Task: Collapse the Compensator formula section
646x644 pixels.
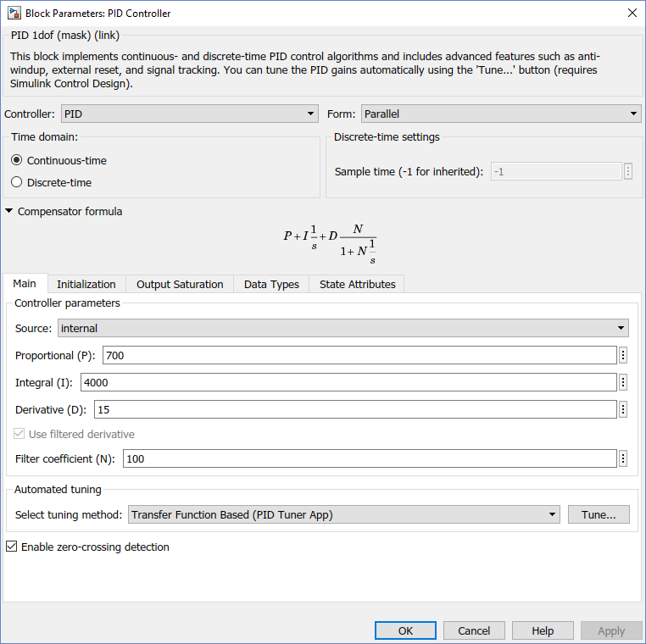Action: (x=9, y=211)
